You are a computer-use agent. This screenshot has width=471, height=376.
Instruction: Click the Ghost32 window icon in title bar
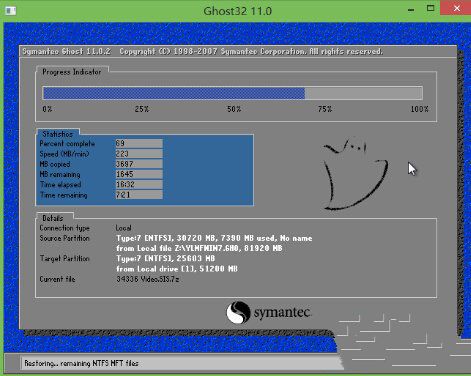point(10,11)
